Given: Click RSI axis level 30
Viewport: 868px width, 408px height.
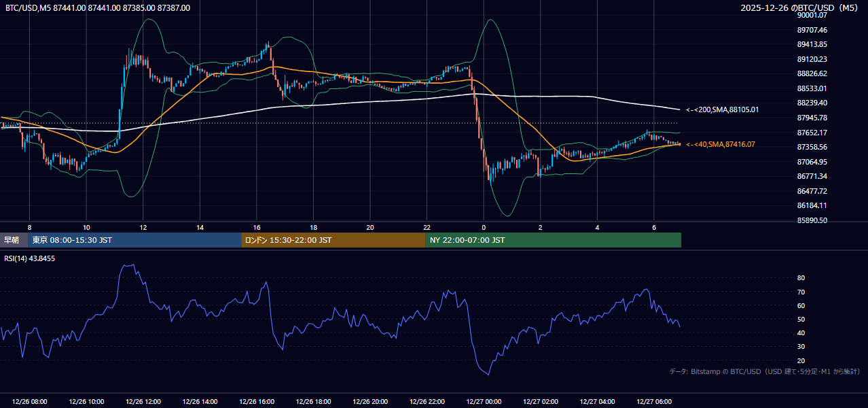Looking at the screenshot, I should pyautogui.click(x=801, y=347).
